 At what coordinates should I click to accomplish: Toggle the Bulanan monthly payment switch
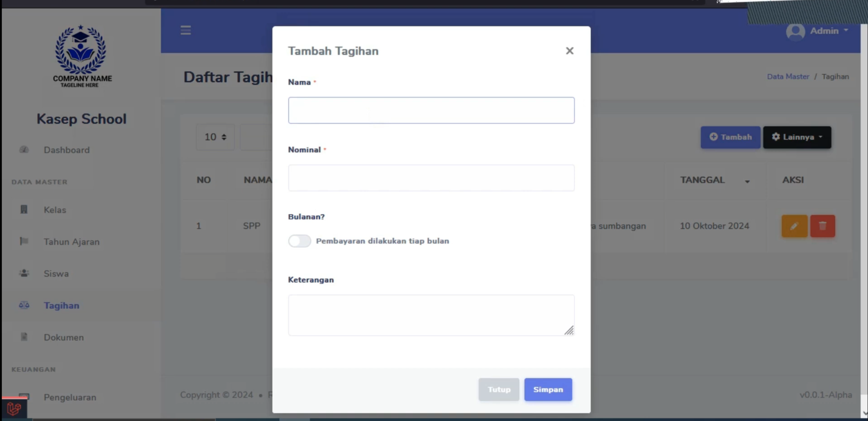300,241
